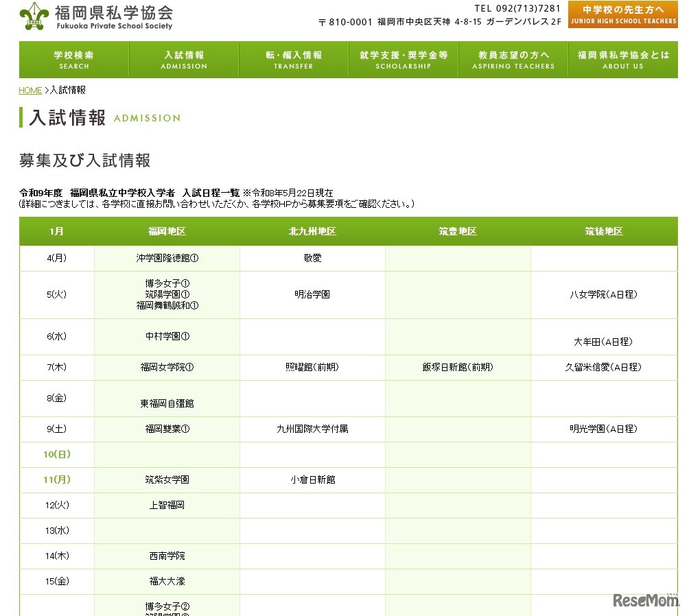Click the 北九州地区 column header
This screenshot has height=616, width=689.
point(312,231)
